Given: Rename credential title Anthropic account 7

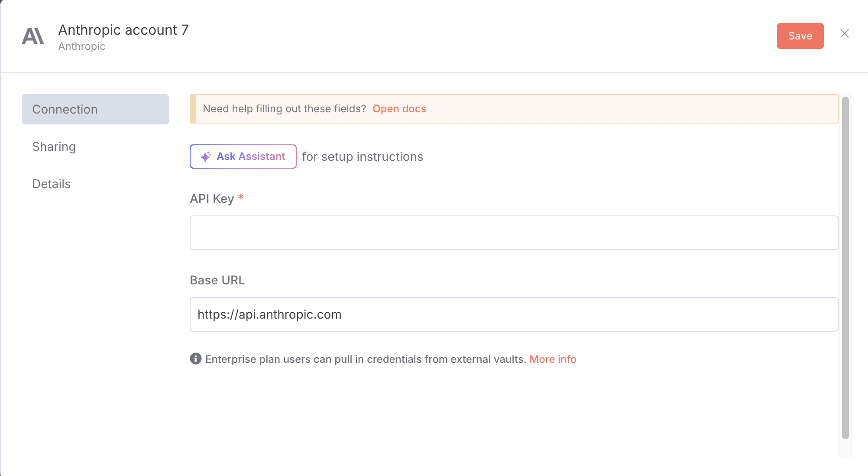Looking at the screenshot, I should (x=123, y=30).
